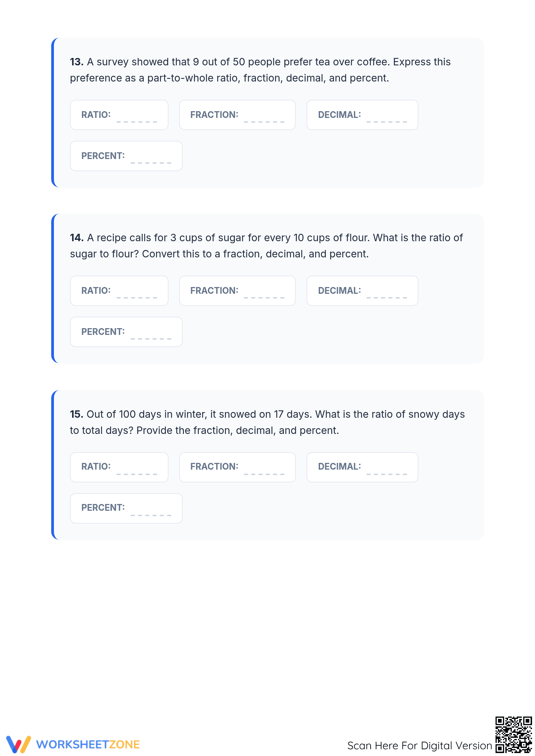The height and width of the screenshot is (756, 535).
Task: Click 'Scan Here For Digital Version' text
Action: [x=419, y=746]
